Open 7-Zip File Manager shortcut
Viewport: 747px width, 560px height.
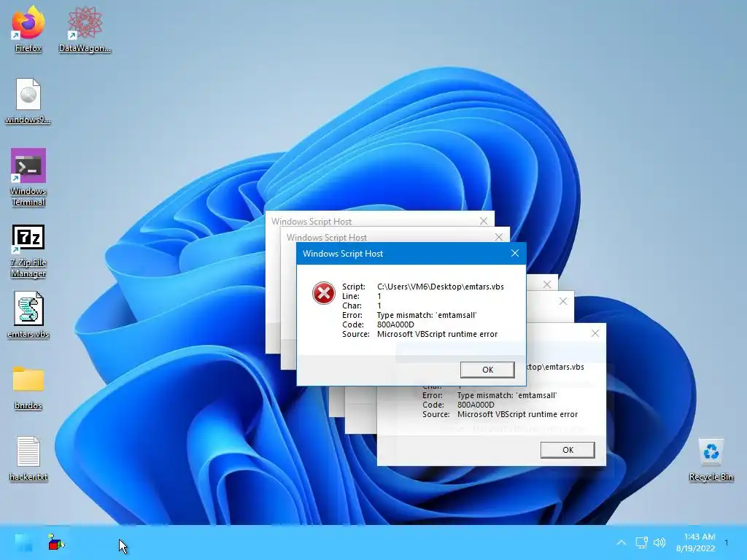point(28,251)
